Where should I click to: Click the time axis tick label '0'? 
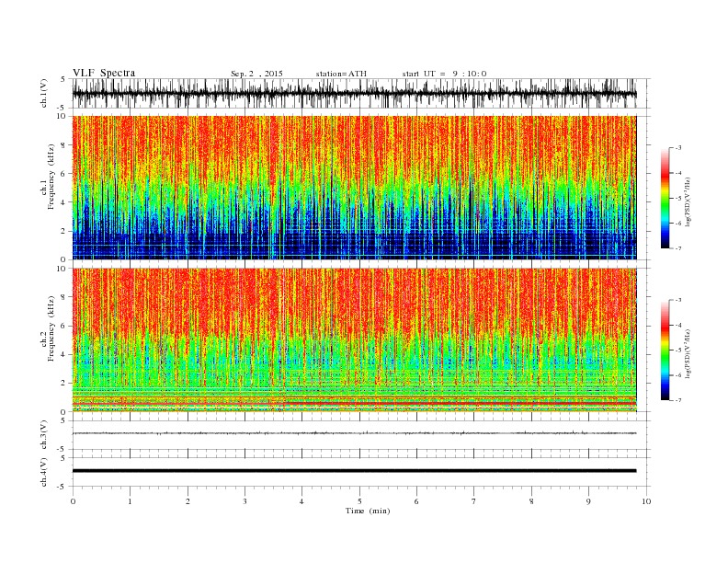(x=73, y=501)
